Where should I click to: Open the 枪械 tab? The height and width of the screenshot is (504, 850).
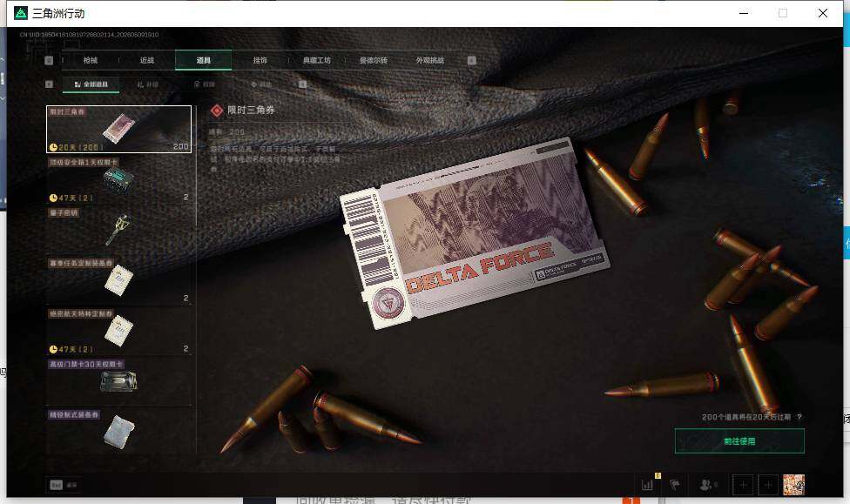[x=91, y=60]
